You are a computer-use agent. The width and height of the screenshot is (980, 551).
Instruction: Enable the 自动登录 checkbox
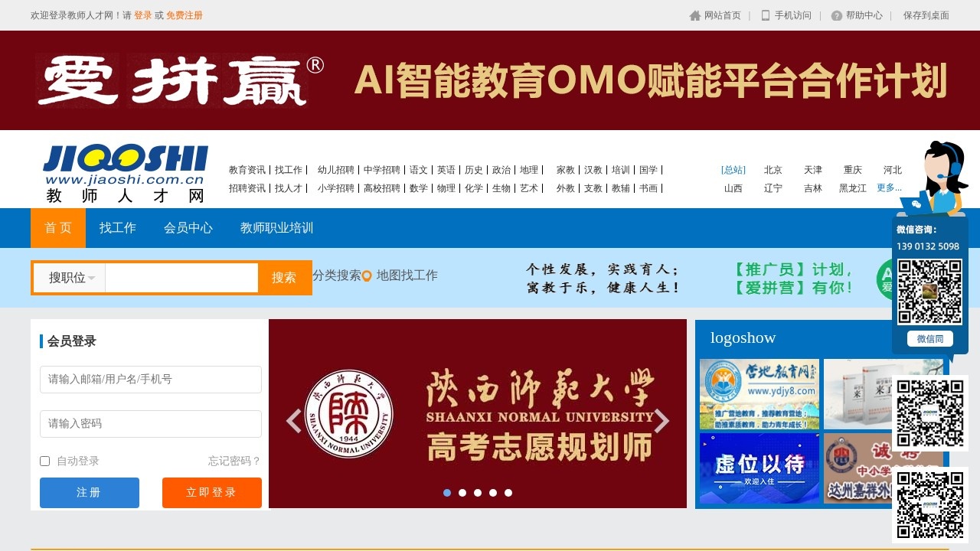(x=44, y=461)
